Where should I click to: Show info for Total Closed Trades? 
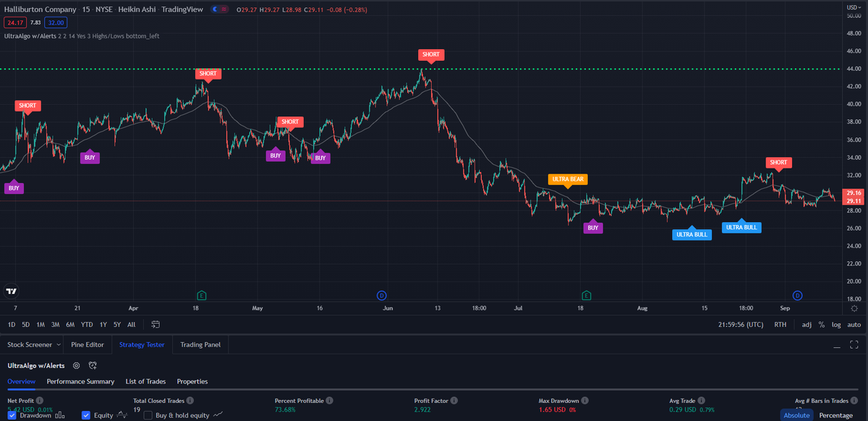(x=190, y=400)
